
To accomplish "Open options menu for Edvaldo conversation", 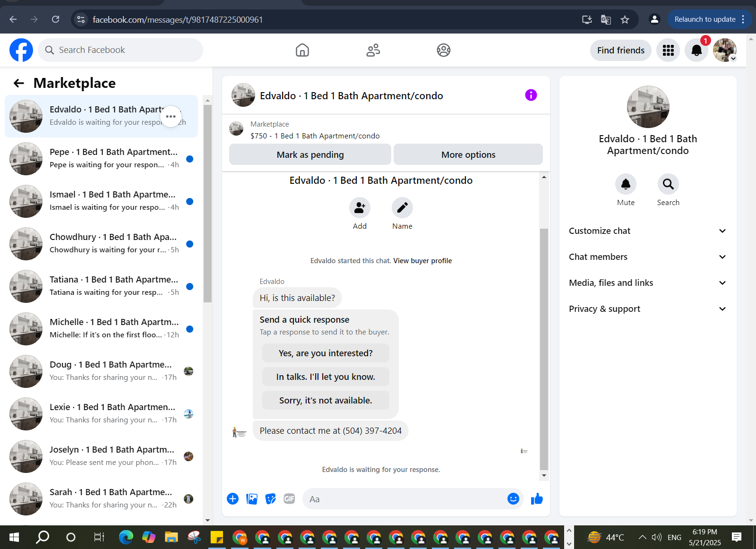I will pos(171,116).
